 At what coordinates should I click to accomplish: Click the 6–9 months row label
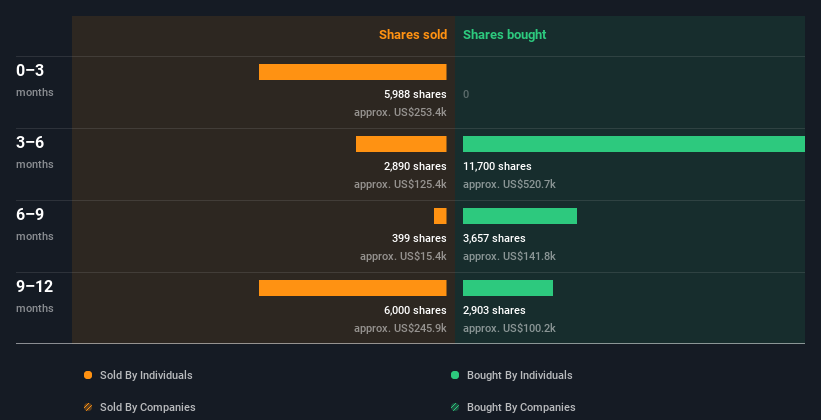tap(35, 224)
